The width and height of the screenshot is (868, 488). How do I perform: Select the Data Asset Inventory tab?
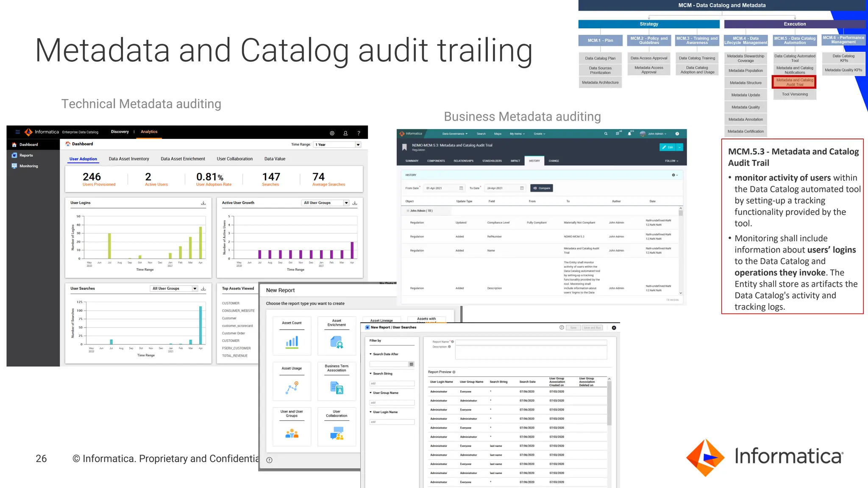(x=129, y=159)
